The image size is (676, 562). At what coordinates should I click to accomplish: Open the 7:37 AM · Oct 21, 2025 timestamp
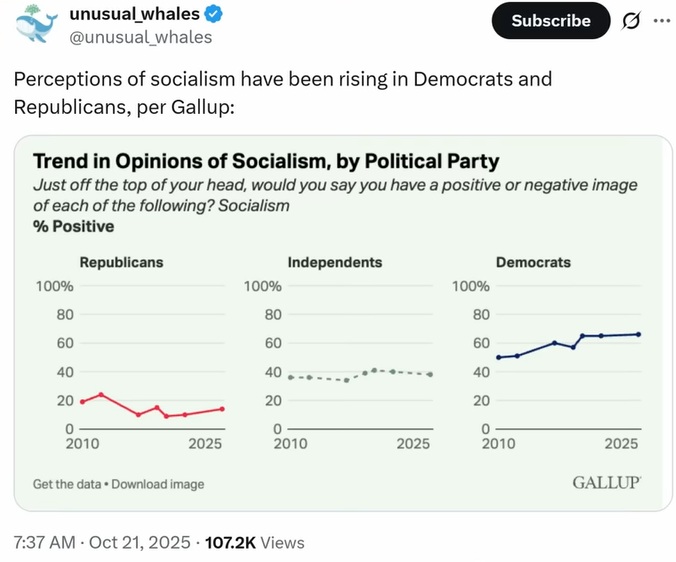[x=102, y=542]
